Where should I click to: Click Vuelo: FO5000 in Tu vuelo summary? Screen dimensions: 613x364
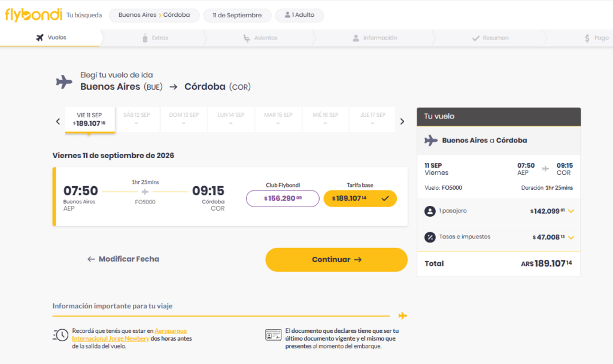[444, 187]
